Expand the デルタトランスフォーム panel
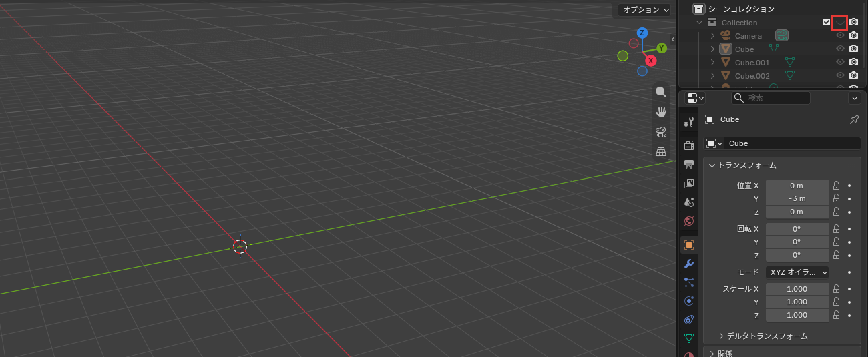The height and width of the screenshot is (357, 868). tap(763, 336)
